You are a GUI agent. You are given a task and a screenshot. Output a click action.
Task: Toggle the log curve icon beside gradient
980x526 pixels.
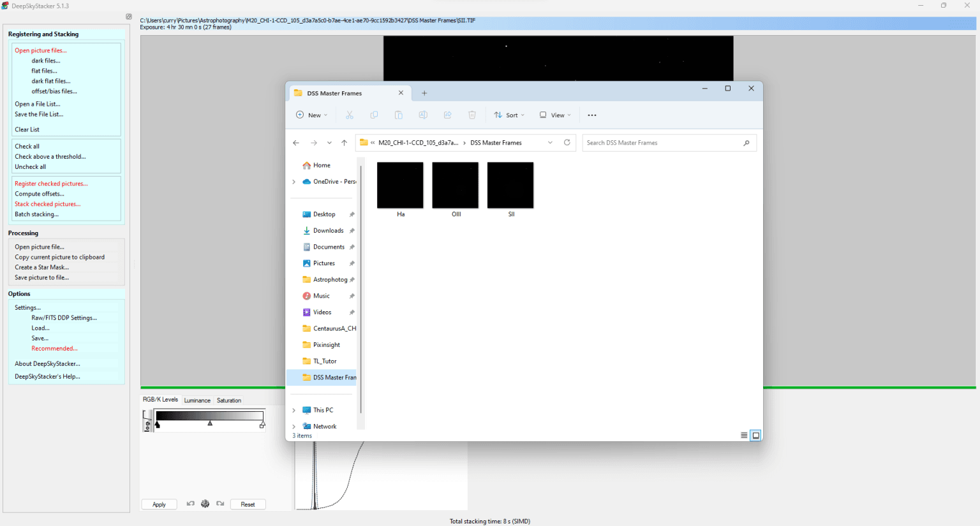pos(147,421)
